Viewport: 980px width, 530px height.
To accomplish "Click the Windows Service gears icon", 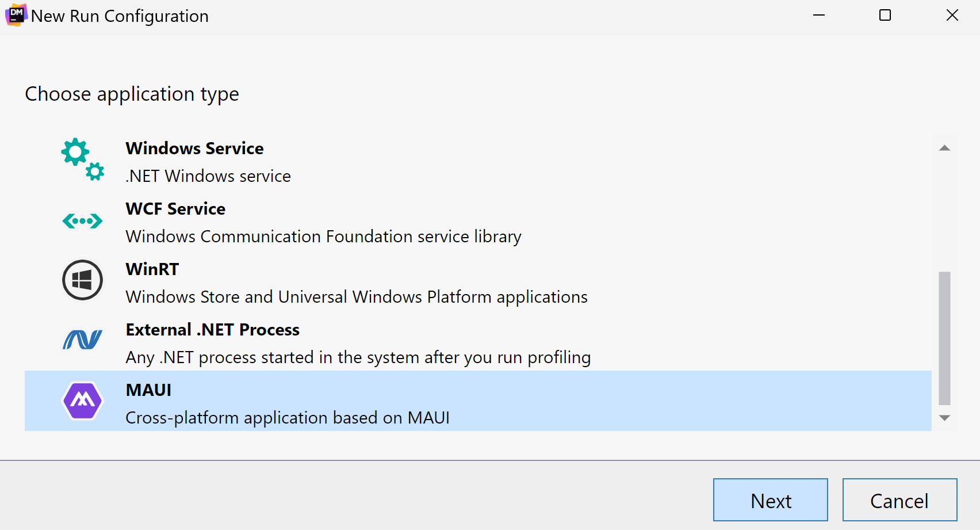I will pyautogui.click(x=82, y=159).
